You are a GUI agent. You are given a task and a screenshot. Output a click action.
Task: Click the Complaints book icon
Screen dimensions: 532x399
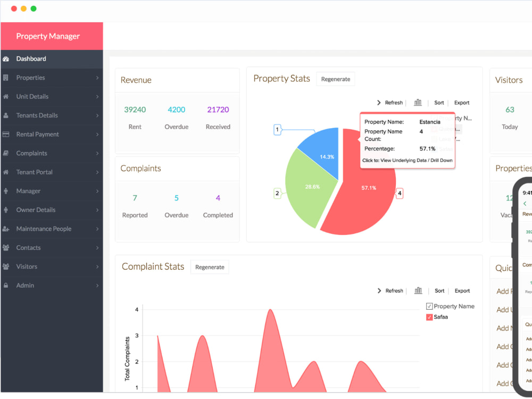[6, 153]
